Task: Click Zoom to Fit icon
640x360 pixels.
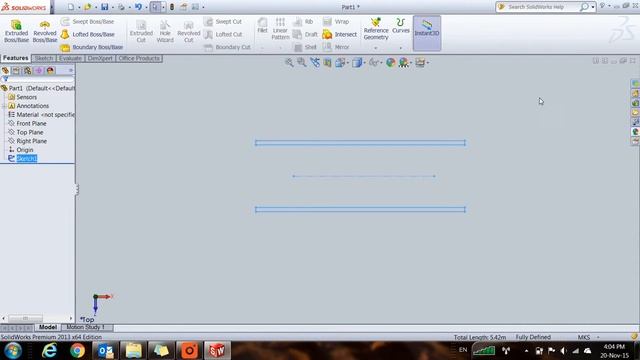Action: (289, 62)
